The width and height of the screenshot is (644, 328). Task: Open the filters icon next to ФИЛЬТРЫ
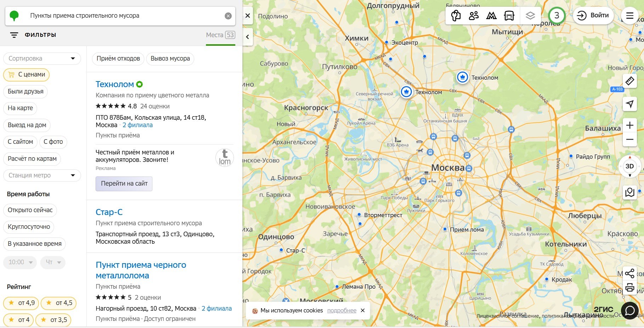click(x=14, y=35)
